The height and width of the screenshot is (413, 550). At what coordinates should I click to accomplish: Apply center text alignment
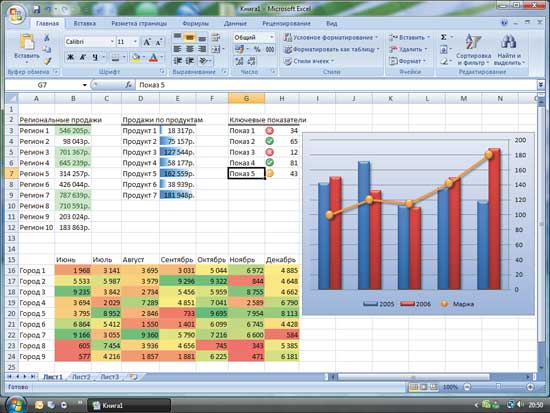190,49
